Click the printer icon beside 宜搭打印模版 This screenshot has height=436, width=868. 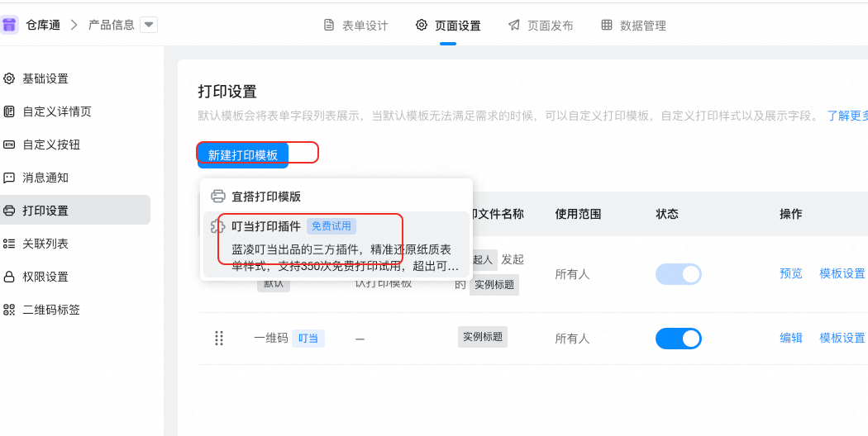tap(219, 197)
